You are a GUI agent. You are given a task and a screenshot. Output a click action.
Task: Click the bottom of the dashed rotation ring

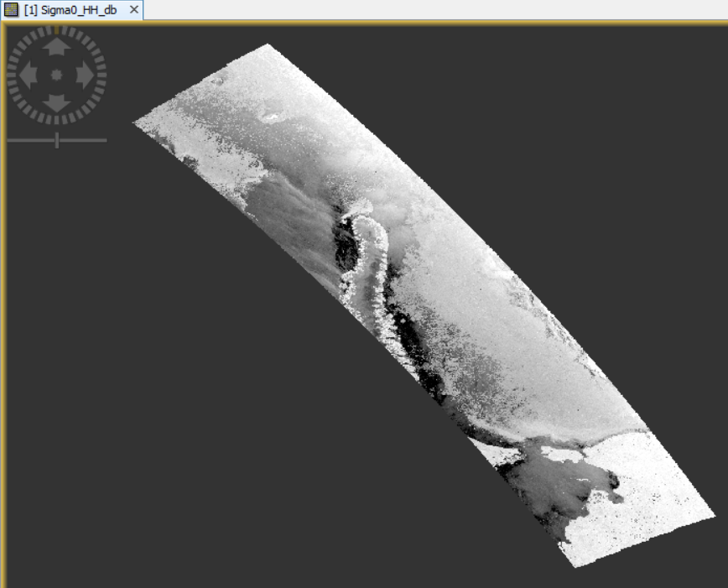coord(56,121)
